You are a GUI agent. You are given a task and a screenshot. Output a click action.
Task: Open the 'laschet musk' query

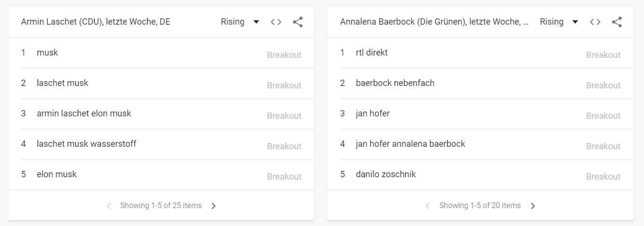tap(62, 83)
